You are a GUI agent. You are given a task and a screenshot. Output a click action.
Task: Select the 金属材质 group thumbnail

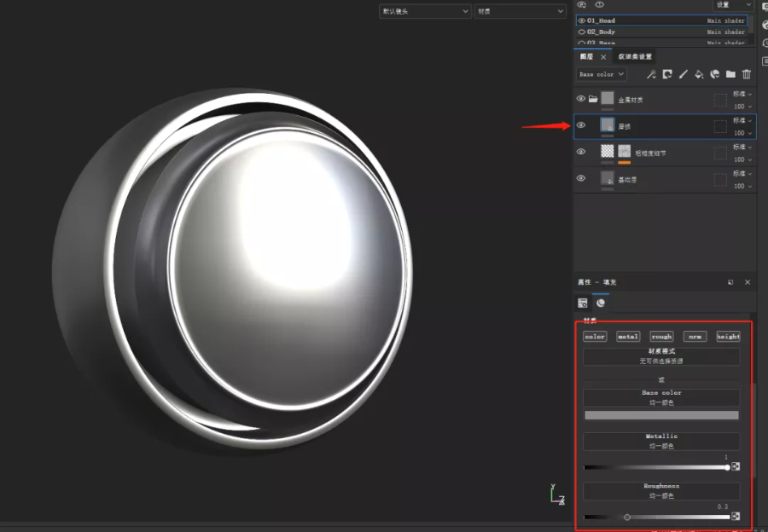point(608,98)
